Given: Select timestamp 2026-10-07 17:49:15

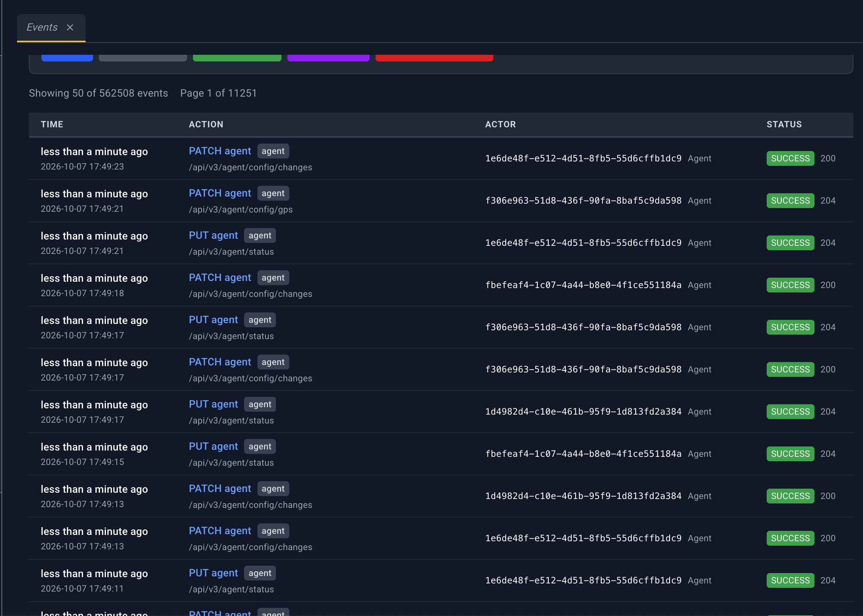Looking at the screenshot, I should coord(82,462).
